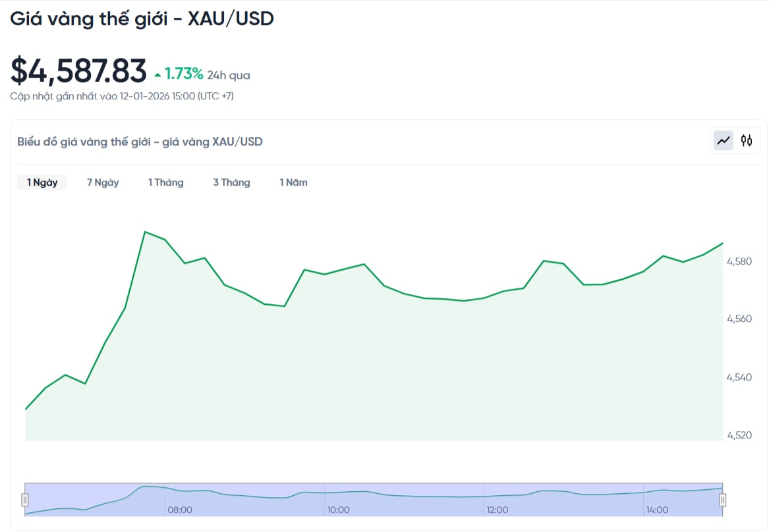Switch to the "1 Tháng" tab

pos(165,182)
